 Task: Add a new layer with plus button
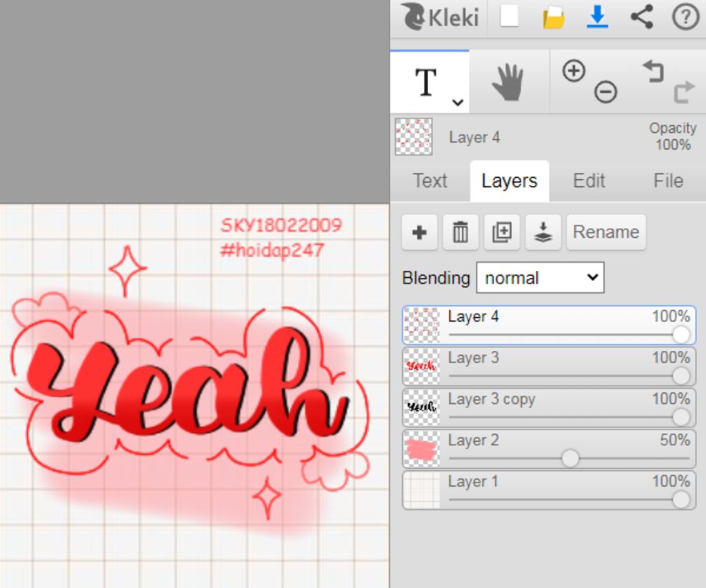click(419, 232)
